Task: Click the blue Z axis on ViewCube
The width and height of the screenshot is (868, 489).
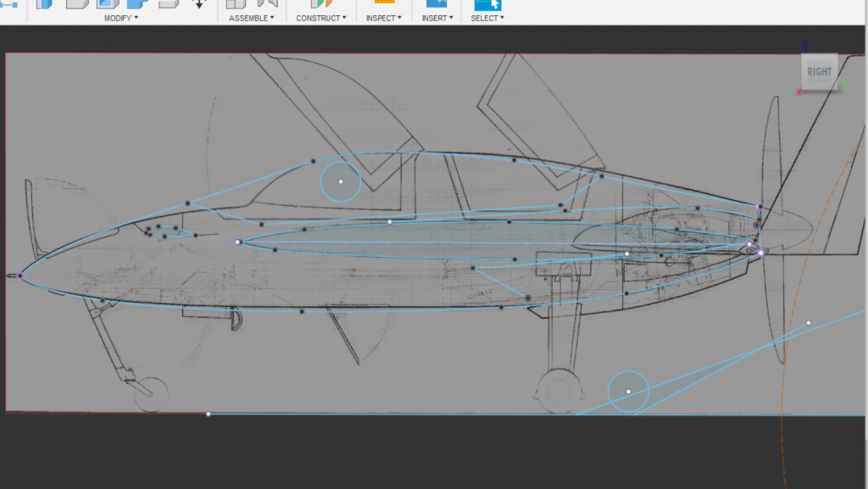Action: click(x=805, y=45)
